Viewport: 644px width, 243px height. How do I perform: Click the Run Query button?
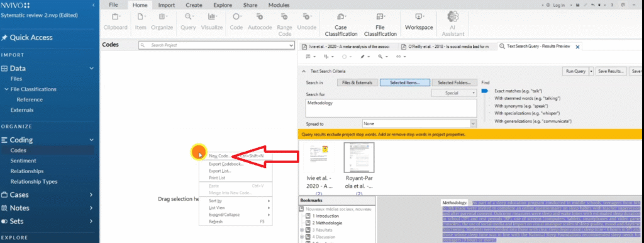[575, 71]
